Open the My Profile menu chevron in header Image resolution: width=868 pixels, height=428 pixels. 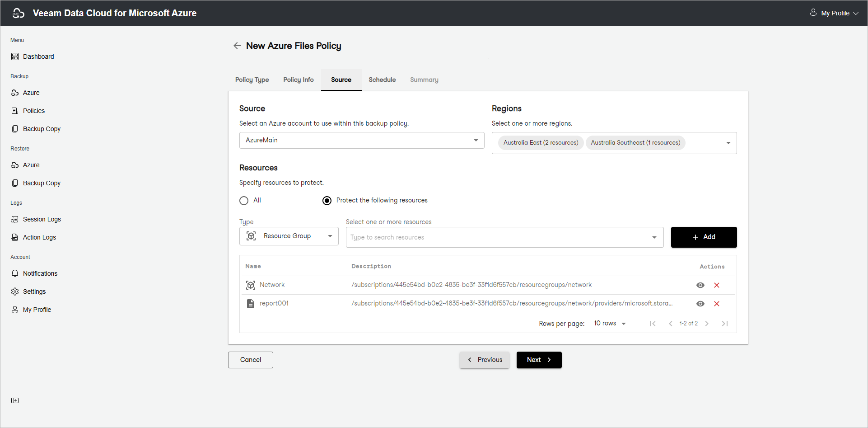pyautogui.click(x=856, y=14)
